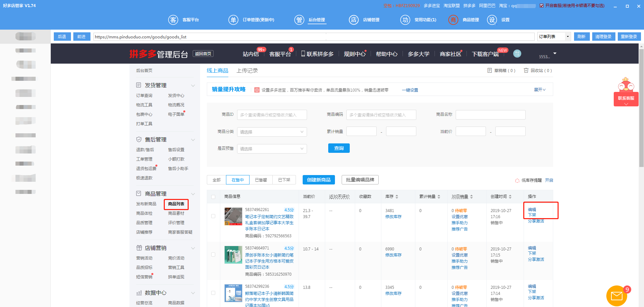Click the 商品ID input field
This screenshot has height=307, width=644.
click(x=272, y=115)
